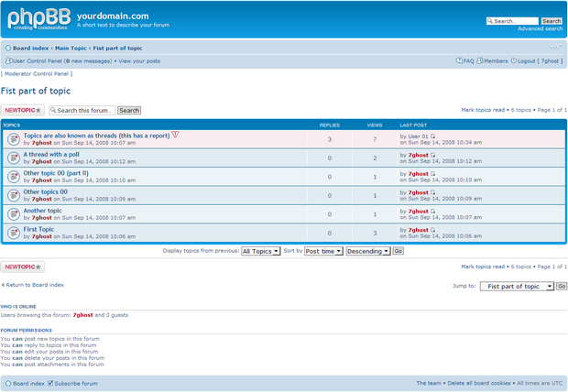Click the header Search button
The width and height of the screenshot is (568, 392).
pyautogui.click(x=552, y=21)
